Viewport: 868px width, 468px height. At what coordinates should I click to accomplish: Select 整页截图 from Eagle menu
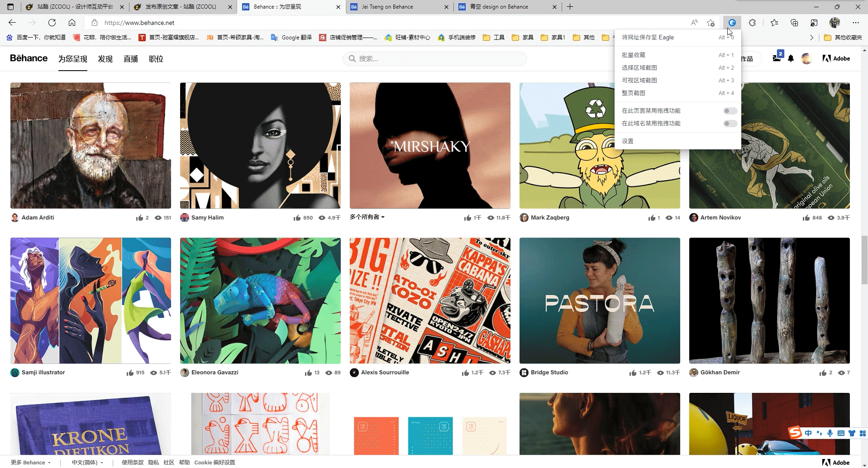(x=677, y=93)
